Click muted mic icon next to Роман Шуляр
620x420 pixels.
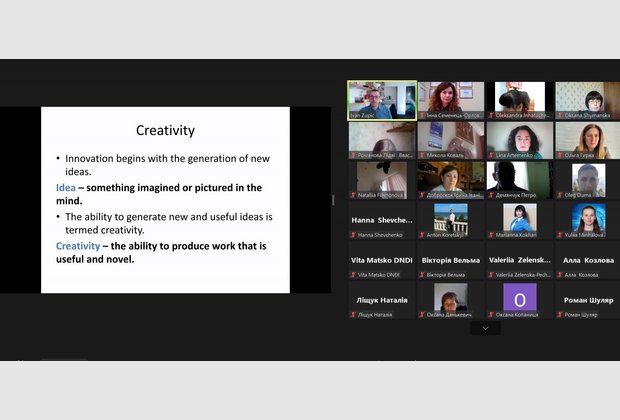(560, 315)
